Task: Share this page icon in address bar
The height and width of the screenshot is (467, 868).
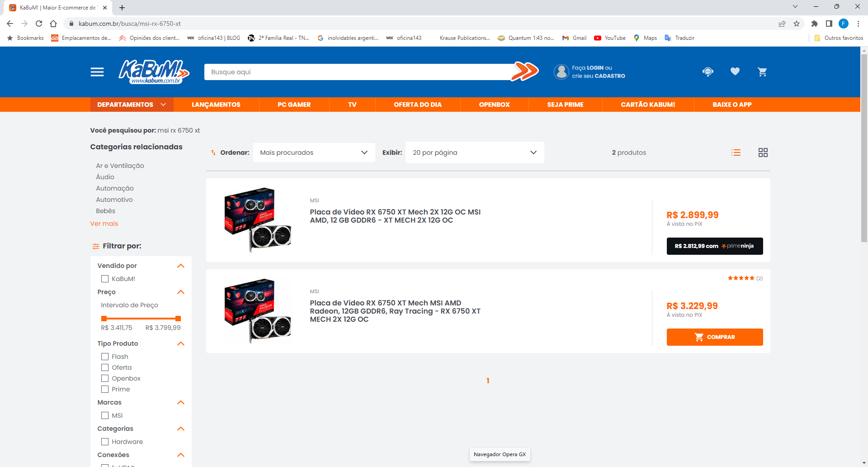Action: point(782,24)
